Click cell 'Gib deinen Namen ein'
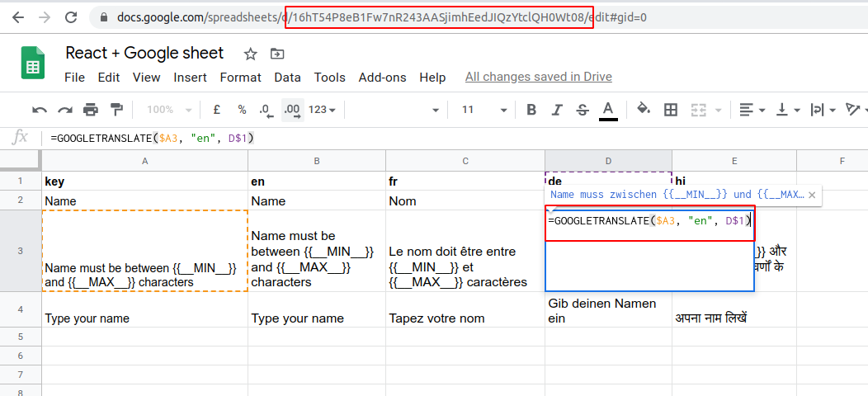The width and height of the screenshot is (868, 396). coord(608,309)
